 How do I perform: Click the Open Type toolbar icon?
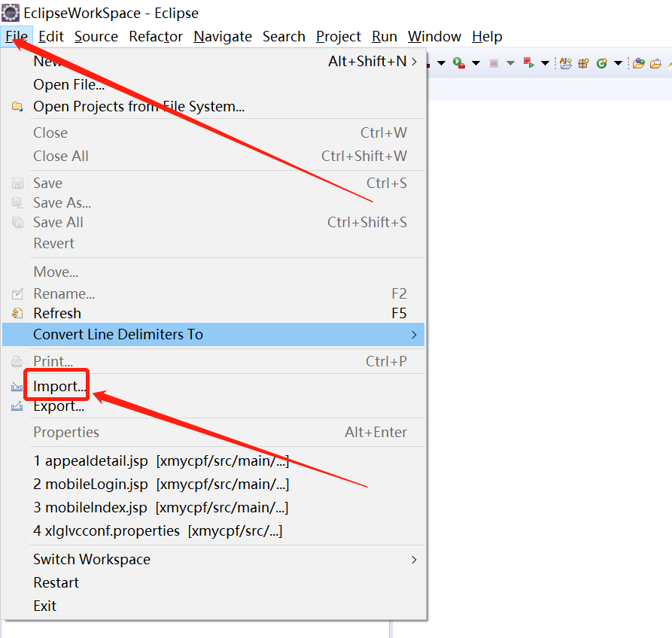point(639,63)
